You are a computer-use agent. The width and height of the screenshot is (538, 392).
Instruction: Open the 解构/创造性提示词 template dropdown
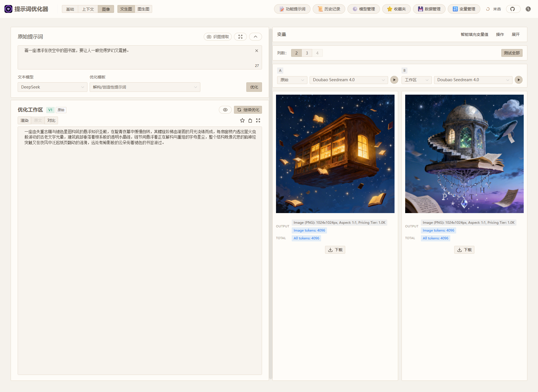[x=145, y=87]
